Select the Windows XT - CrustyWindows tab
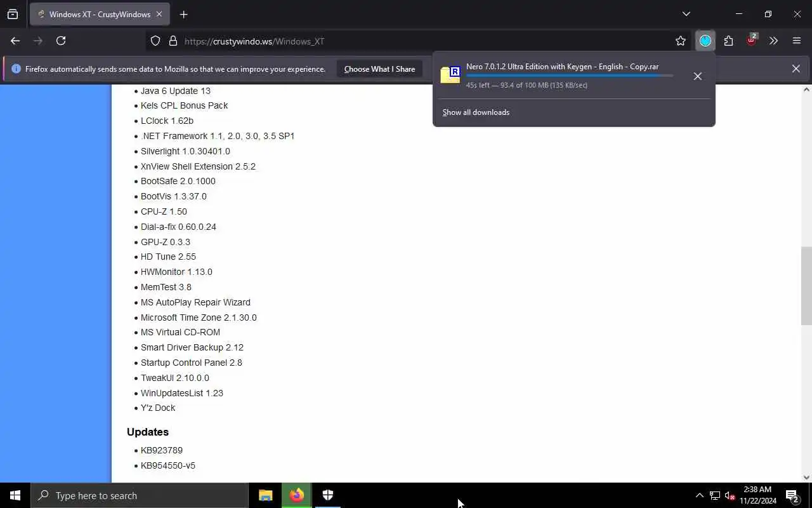 point(99,14)
